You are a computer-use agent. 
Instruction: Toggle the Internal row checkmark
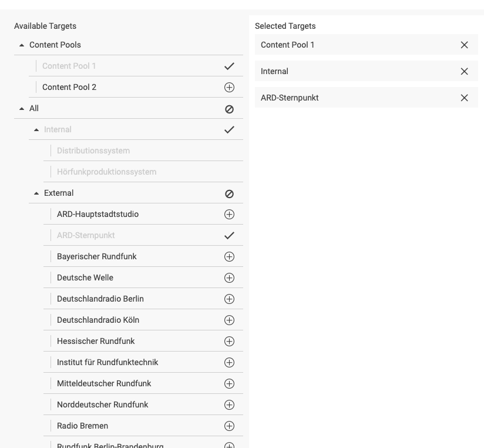click(229, 130)
